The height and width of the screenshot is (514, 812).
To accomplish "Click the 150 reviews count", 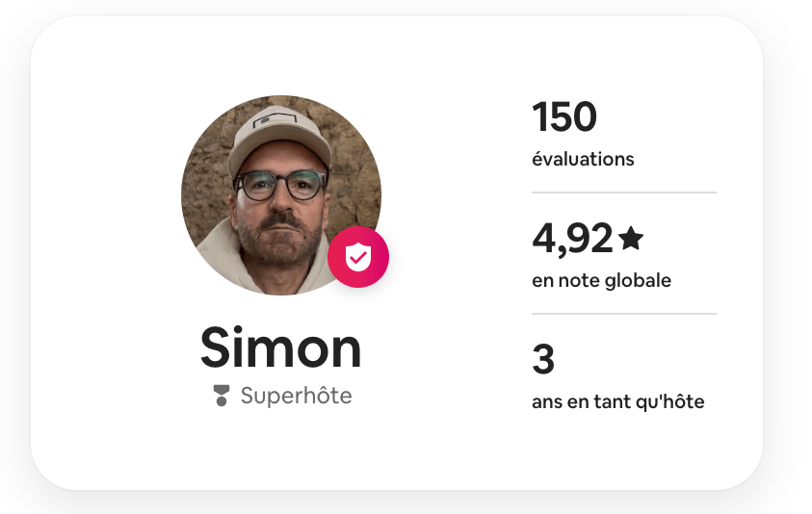I will tap(564, 118).
